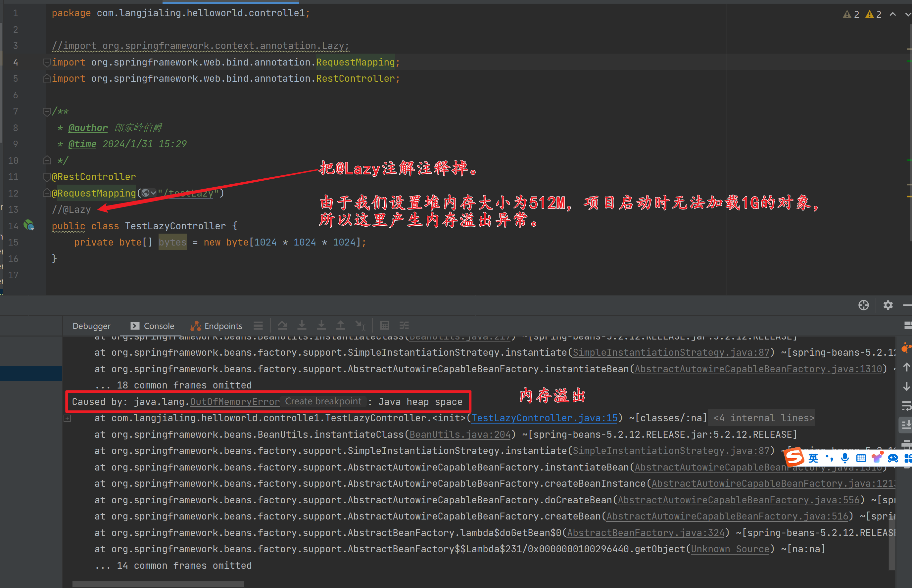Viewport: 912px width, 588px height.
Task: Click the second yellow warning triangle indicator
Action: click(x=870, y=15)
